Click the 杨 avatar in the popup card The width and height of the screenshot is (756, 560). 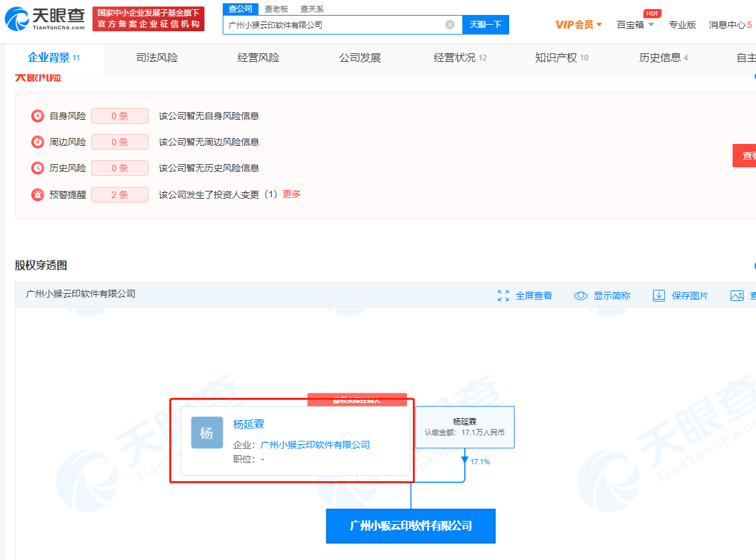(x=206, y=433)
